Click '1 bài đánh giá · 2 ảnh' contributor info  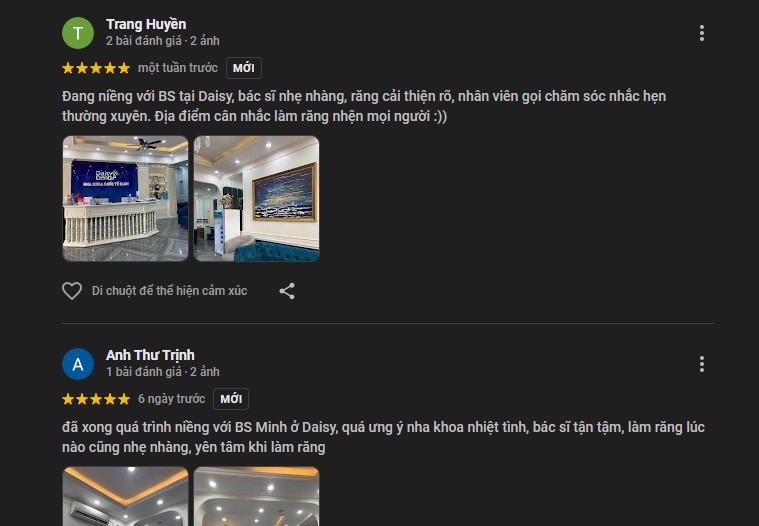(x=163, y=372)
